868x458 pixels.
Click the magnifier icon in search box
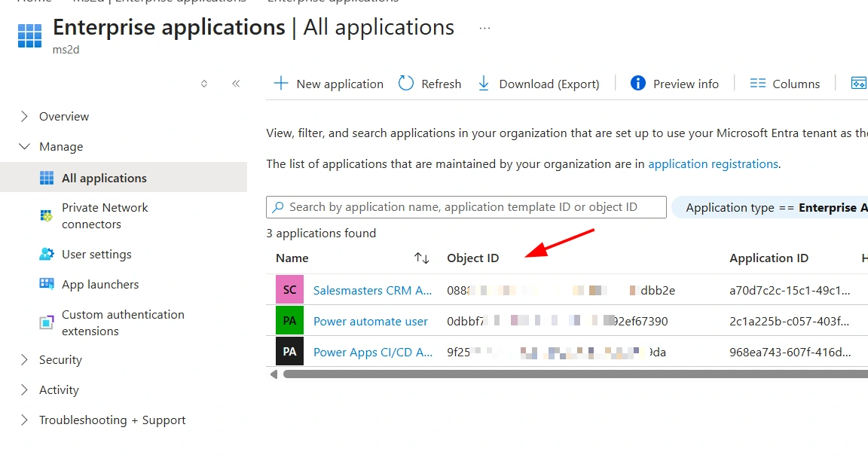point(278,207)
